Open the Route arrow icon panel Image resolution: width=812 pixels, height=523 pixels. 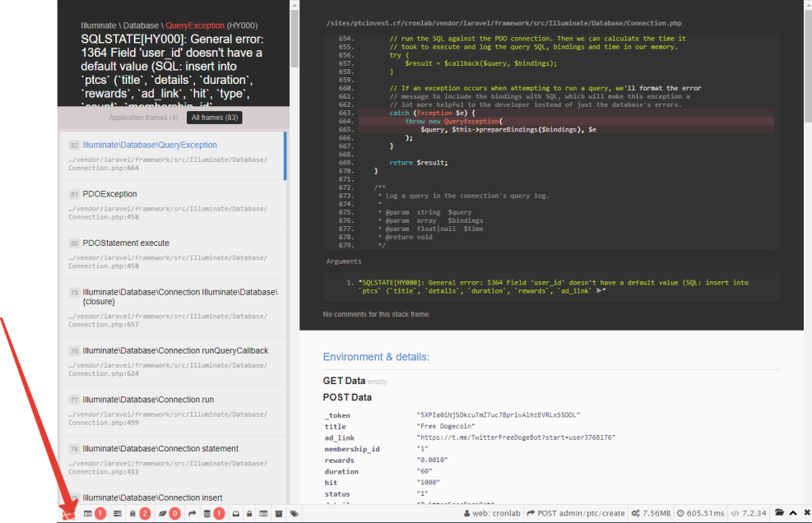[192, 513]
